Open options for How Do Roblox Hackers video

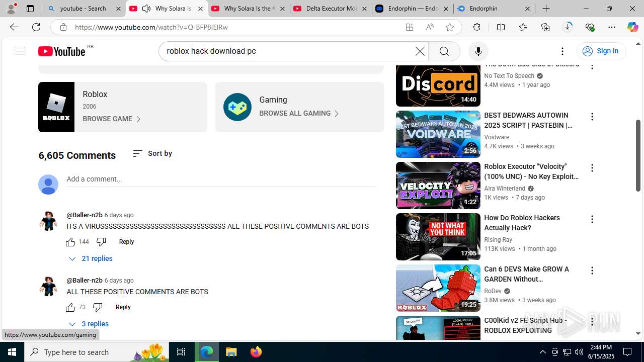592,219
